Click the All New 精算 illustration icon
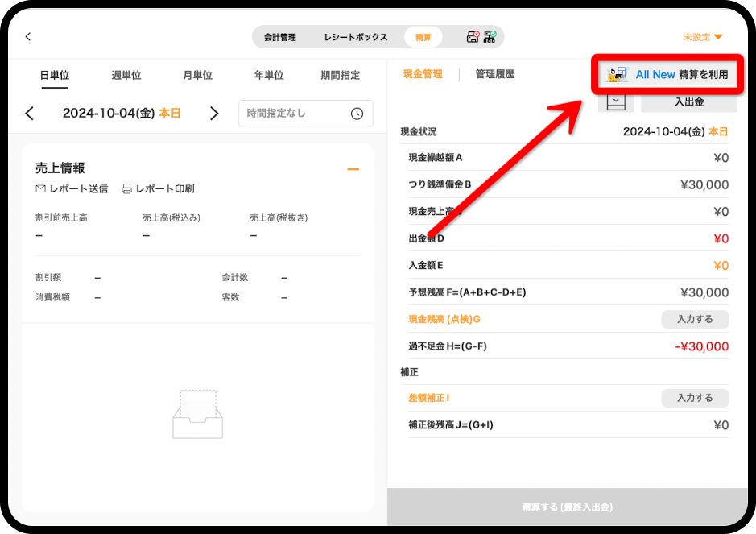Viewport: 756px width, 534px height. [x=618, y=74]
